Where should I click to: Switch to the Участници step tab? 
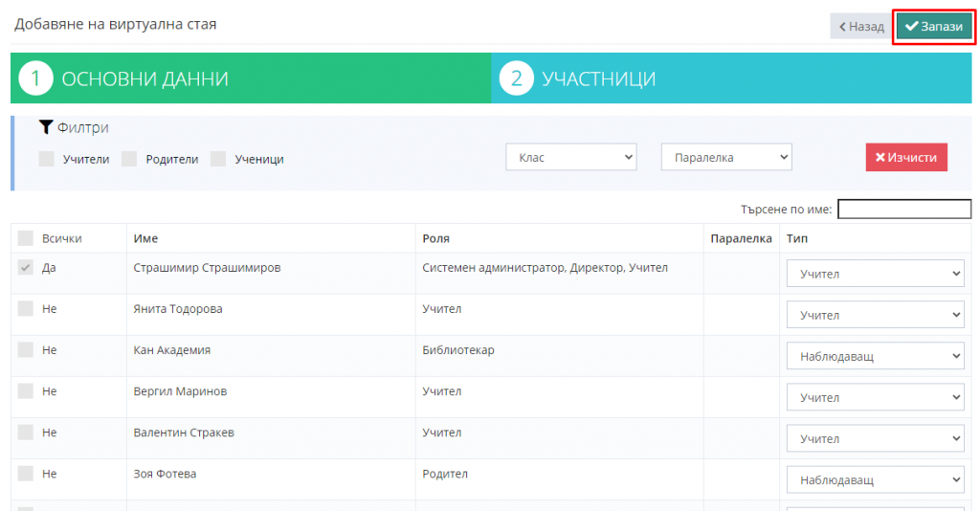tap(731, 78)
